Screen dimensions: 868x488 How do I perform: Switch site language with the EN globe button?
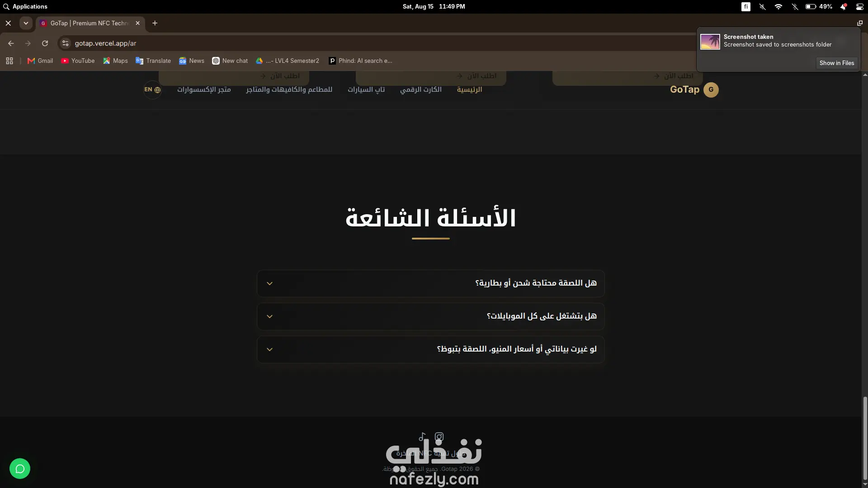(152, 89)
